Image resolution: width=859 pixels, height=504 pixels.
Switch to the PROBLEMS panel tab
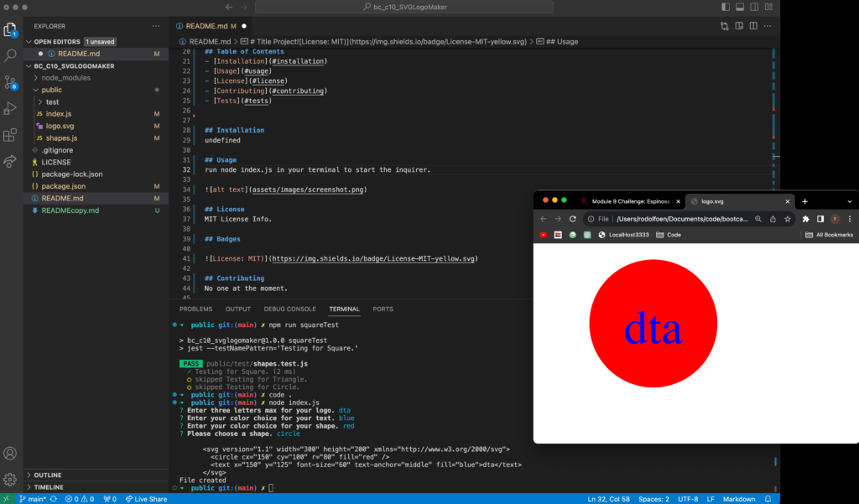pyautogui.click(x=196, y=309)
